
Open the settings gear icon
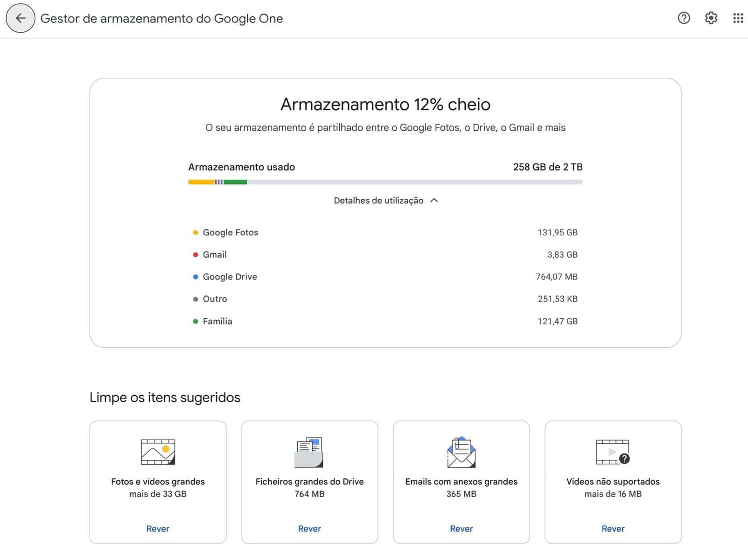711,18
